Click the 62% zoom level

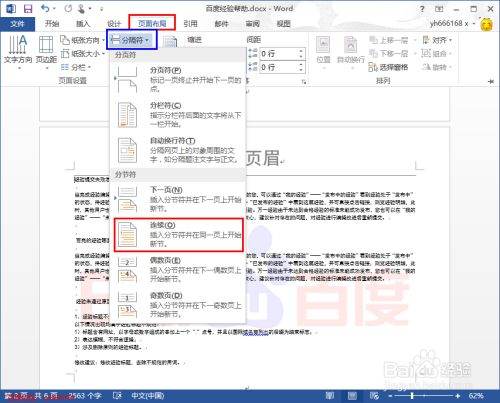476,396
